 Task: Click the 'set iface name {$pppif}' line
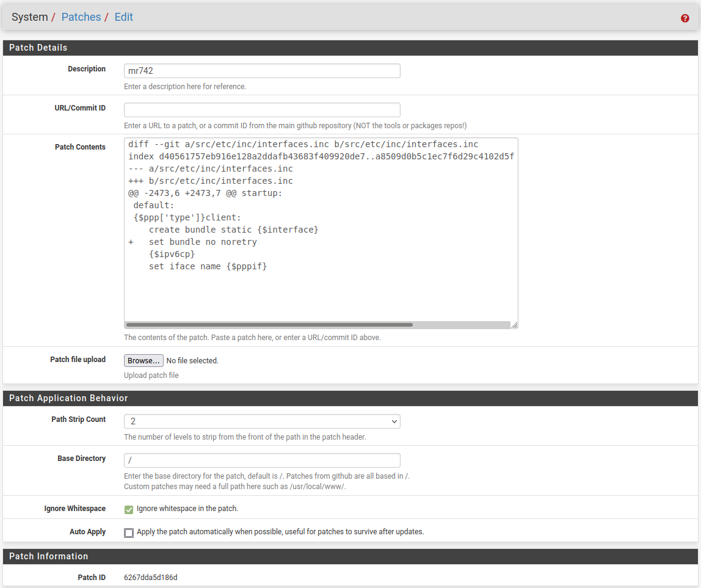point(208,266)
